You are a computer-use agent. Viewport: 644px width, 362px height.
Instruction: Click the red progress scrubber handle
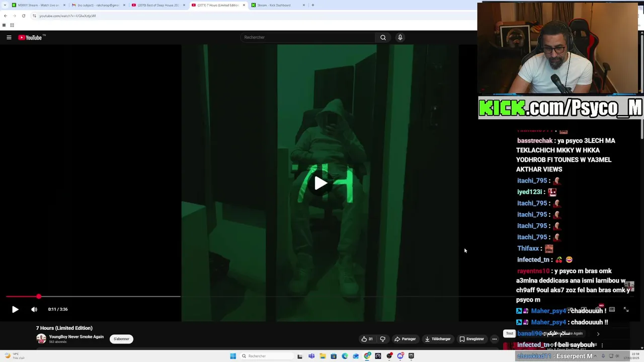point(39,297)
